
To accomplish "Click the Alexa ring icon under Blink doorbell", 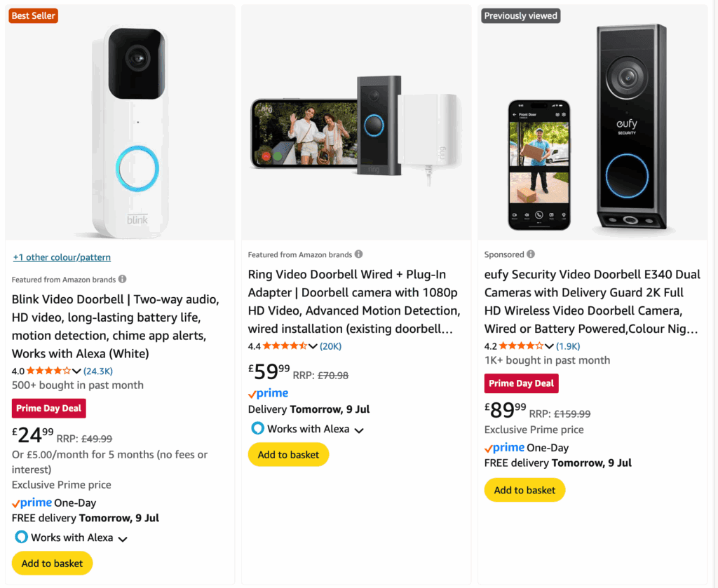I will click(x=21, y=537).
